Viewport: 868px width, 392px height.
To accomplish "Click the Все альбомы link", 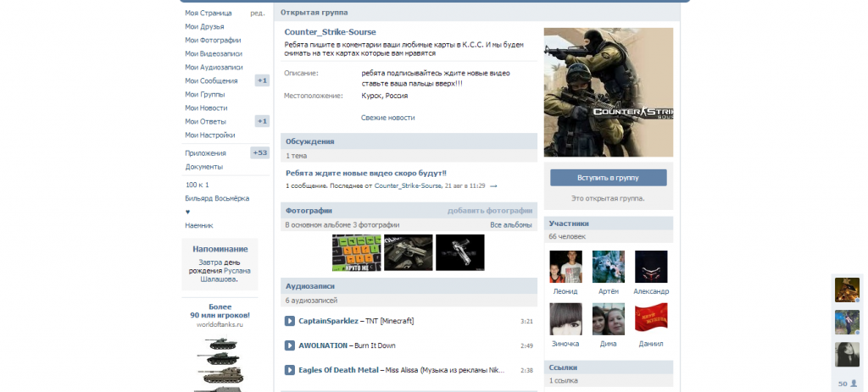I will coord(511,225).
